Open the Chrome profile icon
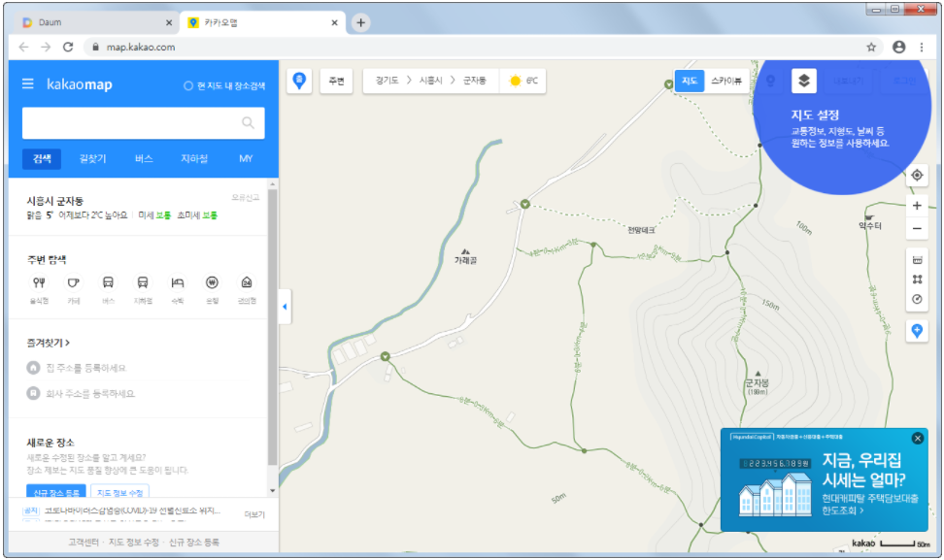Image resolution: width=944 pixels, height=560 pixels. [x=898, y=47]
